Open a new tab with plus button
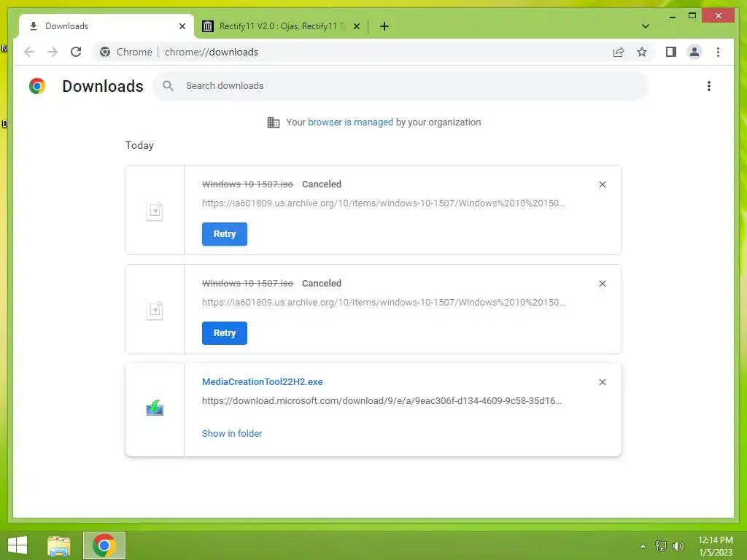Viewport: 747px width, 560px height. coord(384,26)
